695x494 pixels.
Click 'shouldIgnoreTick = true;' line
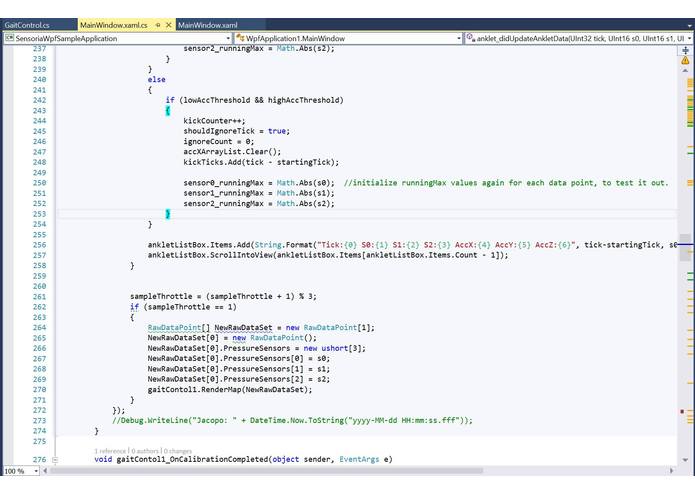click(x=237, y=131)
